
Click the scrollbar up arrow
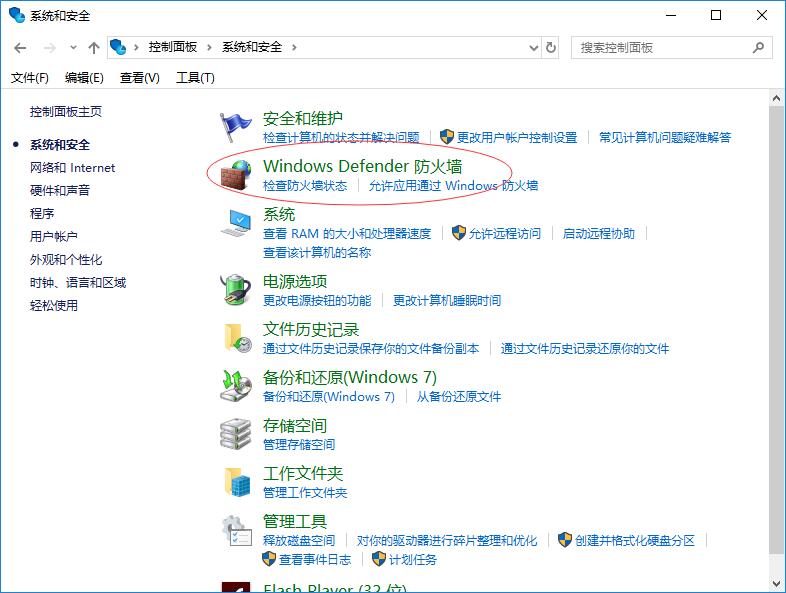point(776,98)
